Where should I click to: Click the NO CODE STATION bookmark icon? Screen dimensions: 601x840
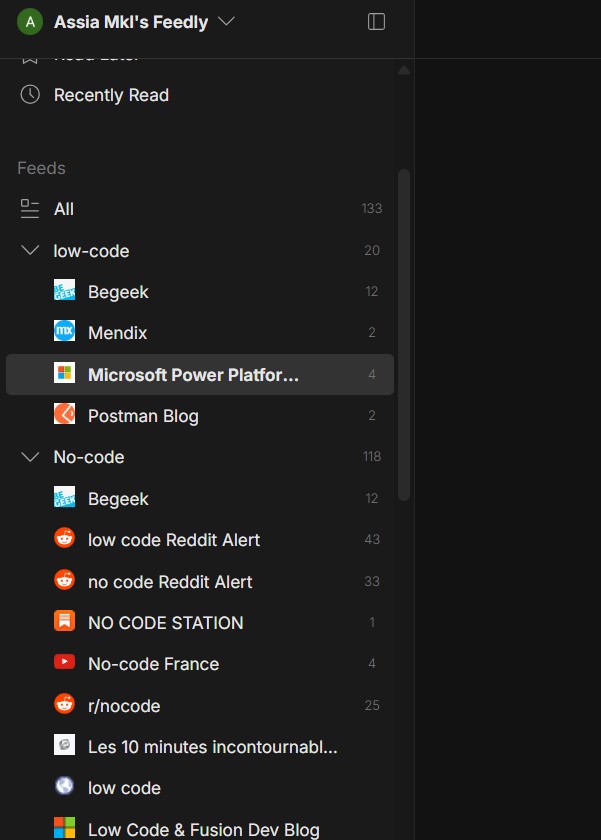pyautogui.click(x=64, y=621)
